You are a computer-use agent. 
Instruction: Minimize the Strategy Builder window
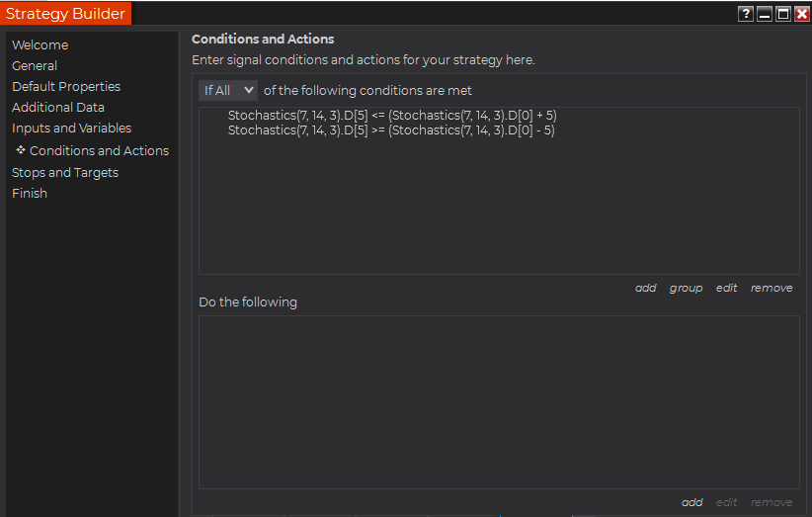click(x=765, y=14)
